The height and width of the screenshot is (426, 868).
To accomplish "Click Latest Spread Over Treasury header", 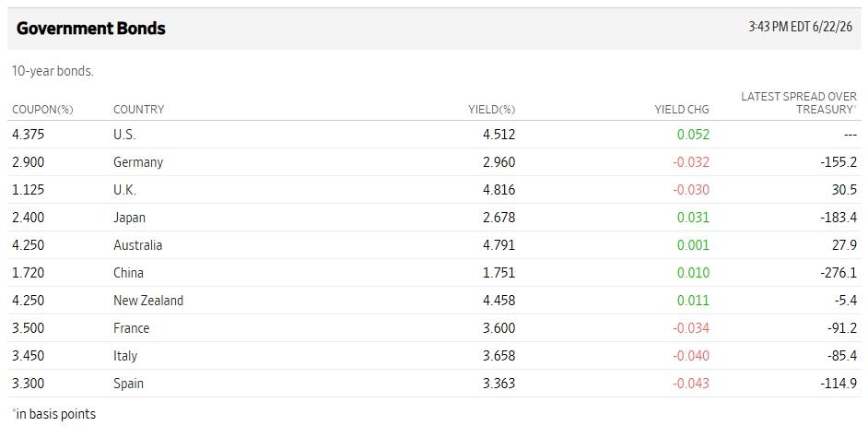I will (799, 103).
